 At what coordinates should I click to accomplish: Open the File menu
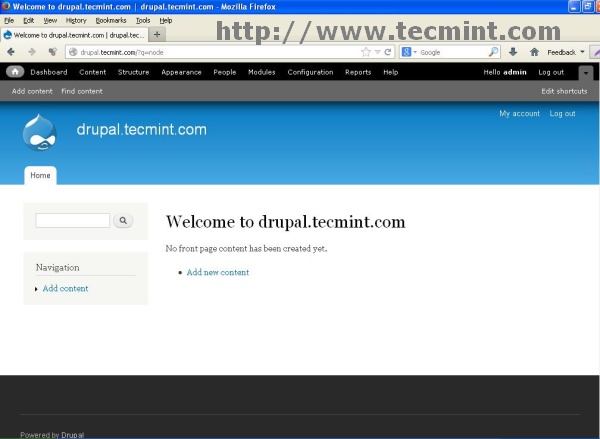tap(9, 20)
